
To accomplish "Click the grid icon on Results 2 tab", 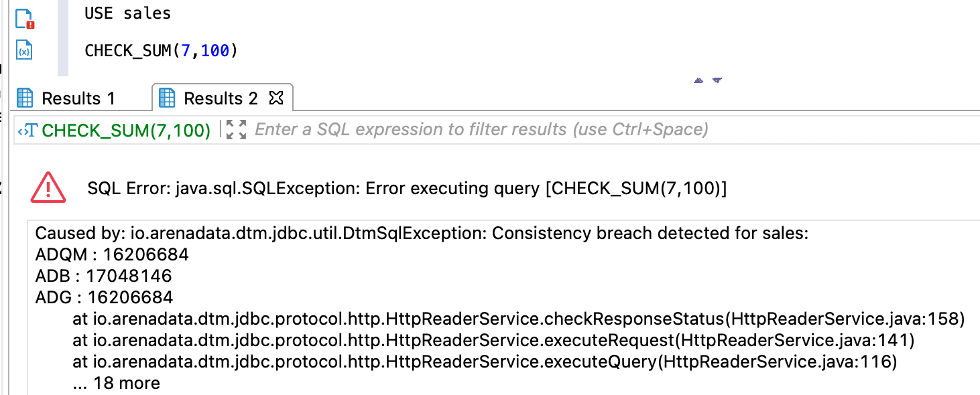I will point(167,98).
